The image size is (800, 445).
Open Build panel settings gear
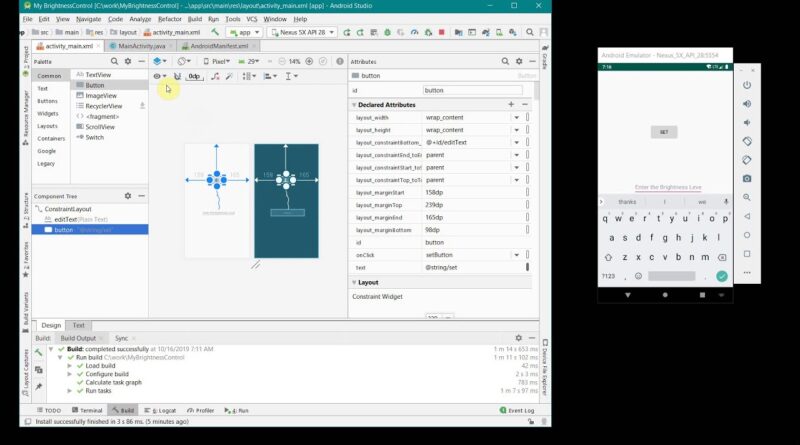518,338
